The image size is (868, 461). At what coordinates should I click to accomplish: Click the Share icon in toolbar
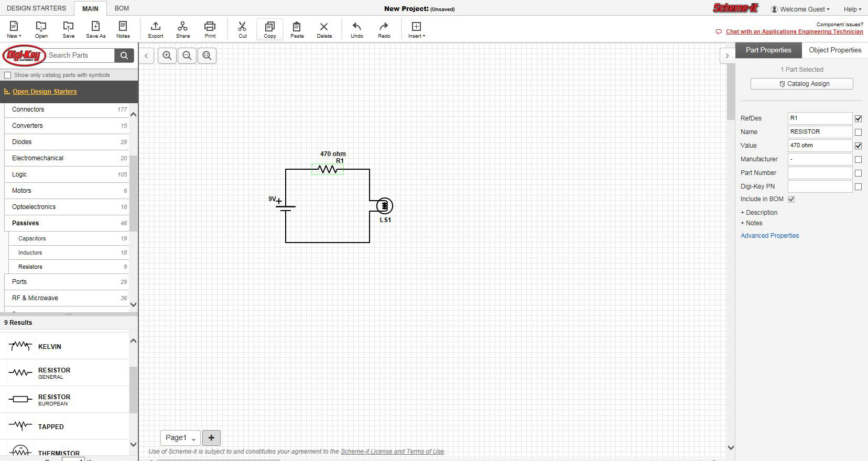pos(182,29)
